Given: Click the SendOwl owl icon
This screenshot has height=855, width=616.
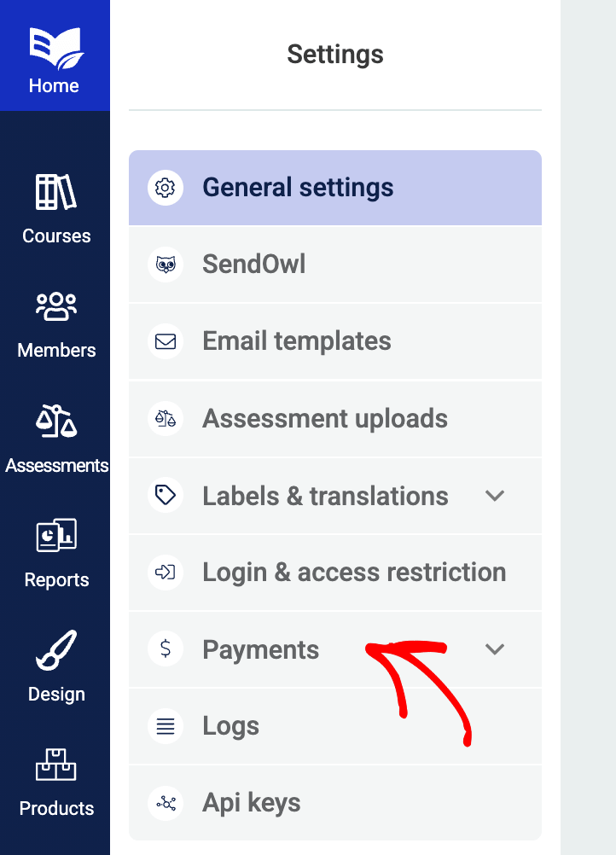Looking at the screenshot, I should click(166, 265).
